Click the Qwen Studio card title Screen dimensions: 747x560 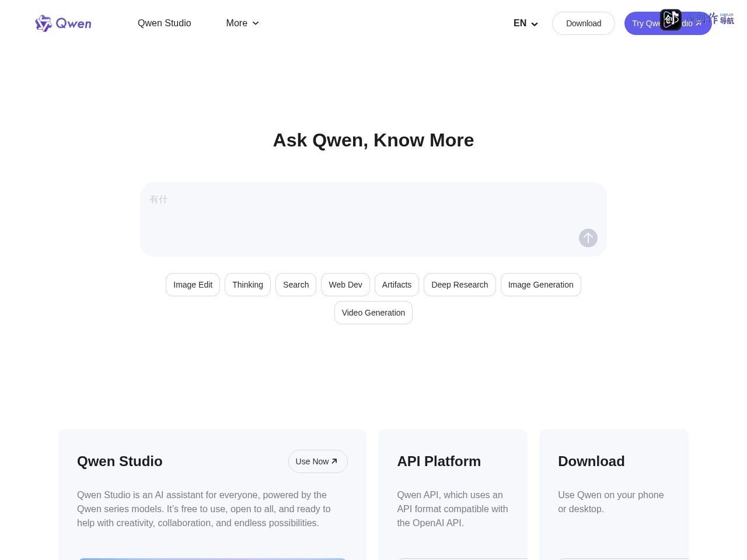pos(120,461)
